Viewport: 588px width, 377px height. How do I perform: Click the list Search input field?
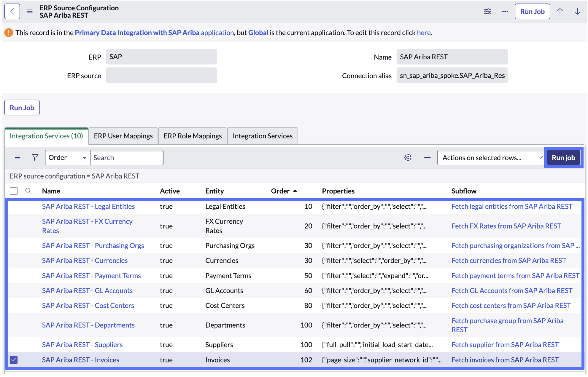click(127, 157)
